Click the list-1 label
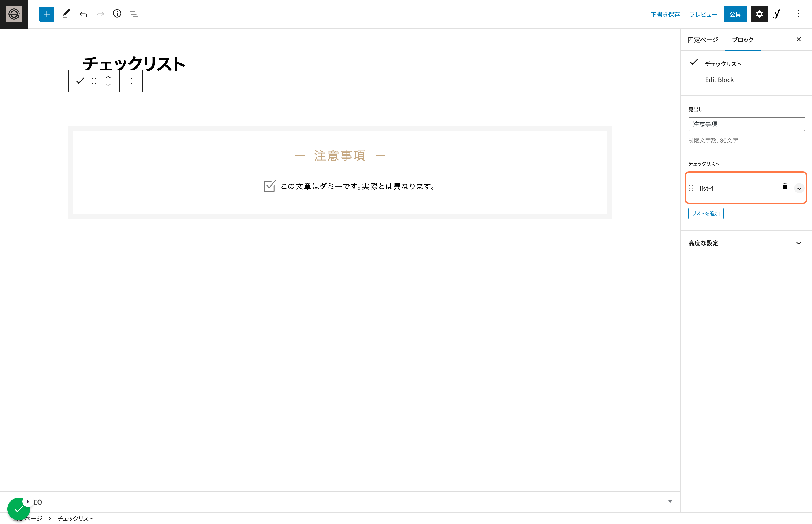The height and width of the screenshot is (524, 812). tap(706, 188)
